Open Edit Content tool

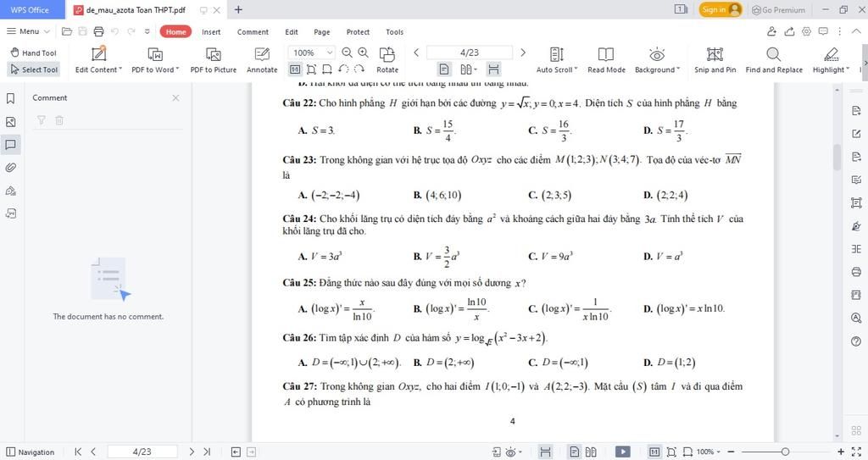pyautogui.click(x=98, y=60)
